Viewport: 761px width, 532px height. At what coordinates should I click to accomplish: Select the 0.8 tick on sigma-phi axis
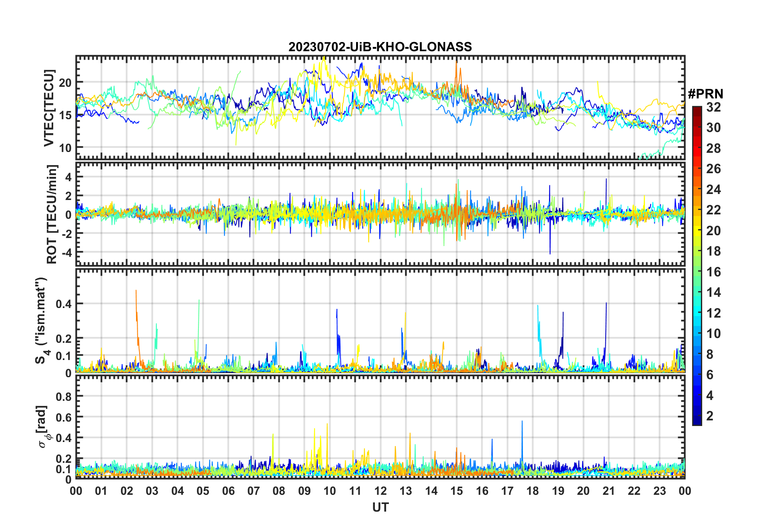click(x=63, y=396)
